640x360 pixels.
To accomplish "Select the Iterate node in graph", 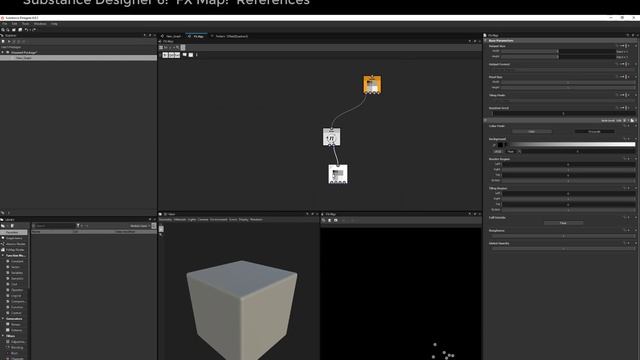I will click(x=331, y=137).
